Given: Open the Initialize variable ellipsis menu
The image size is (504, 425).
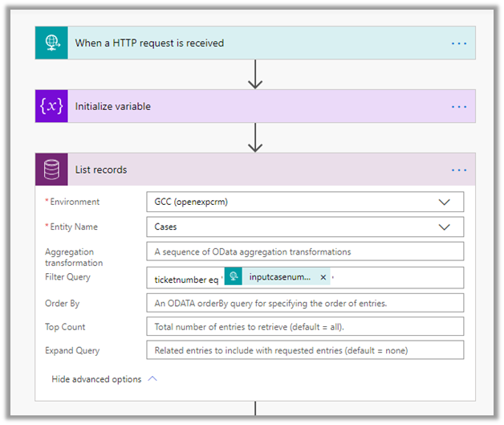Looking at the screenshot, I should click(458, 106).
